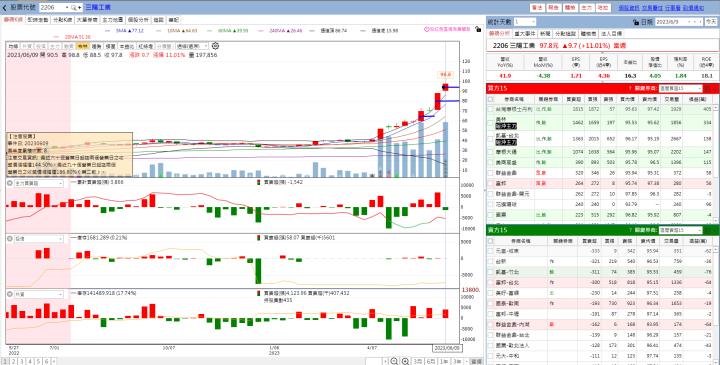
Task: Check the 台新 seller row checkbox
Action: click(x=491, y=261)
